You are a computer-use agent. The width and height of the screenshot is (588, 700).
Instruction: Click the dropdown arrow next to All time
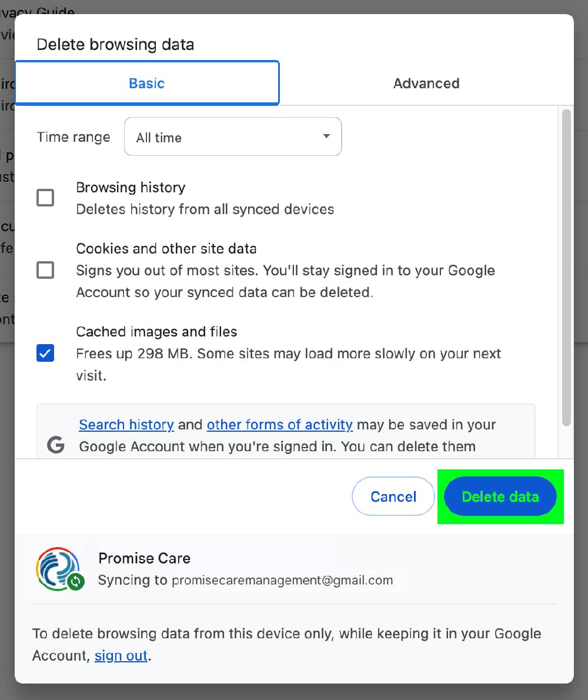coord(326,136)
